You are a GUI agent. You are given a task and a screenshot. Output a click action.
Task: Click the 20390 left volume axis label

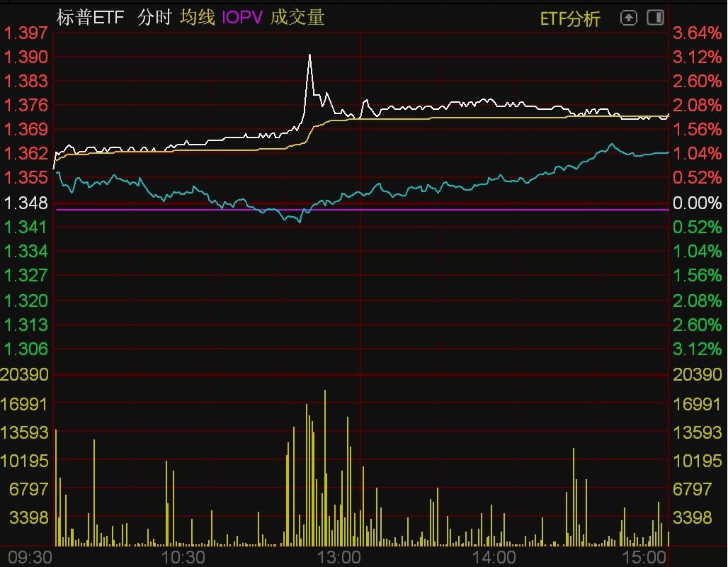tap(24, 375)
